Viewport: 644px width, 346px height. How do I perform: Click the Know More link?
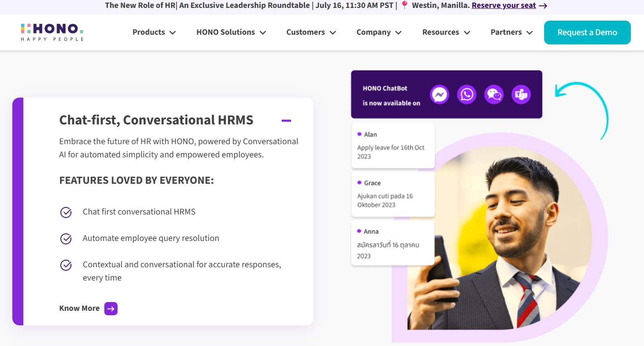tap(79, 309)
